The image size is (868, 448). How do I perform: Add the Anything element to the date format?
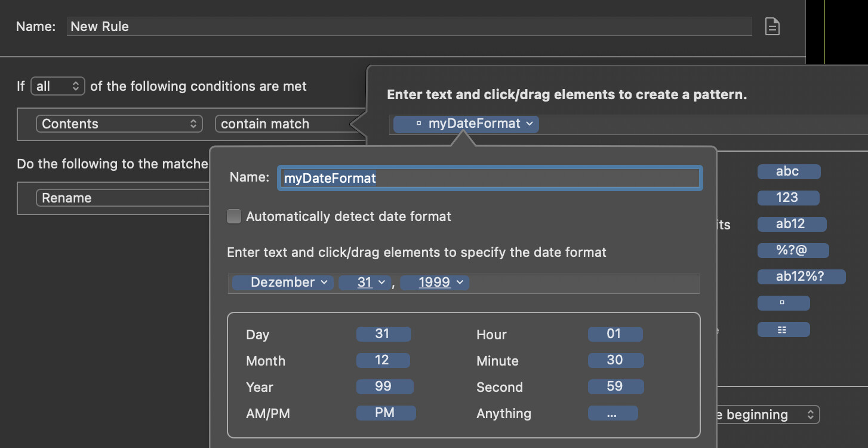pos(612,413)
